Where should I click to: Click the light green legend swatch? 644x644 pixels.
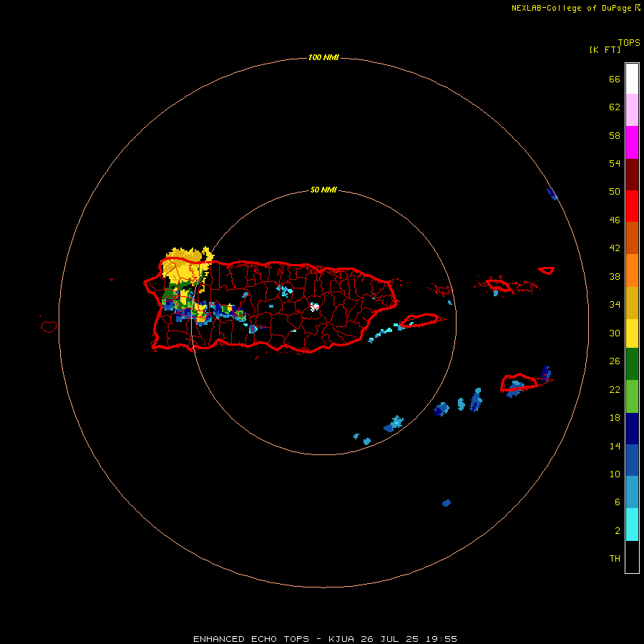click(632, 396)
